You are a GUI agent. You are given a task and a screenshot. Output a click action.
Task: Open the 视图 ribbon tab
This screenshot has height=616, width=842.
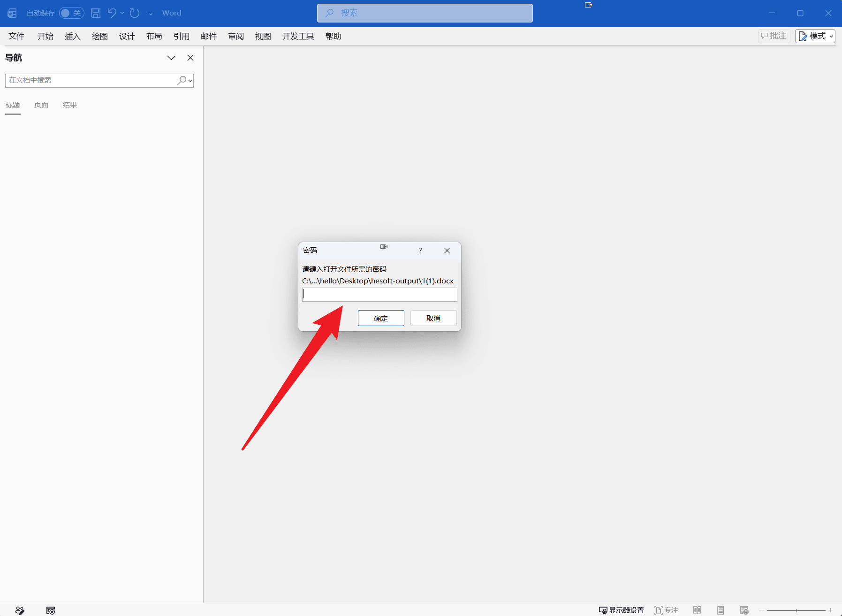[263, 36]
